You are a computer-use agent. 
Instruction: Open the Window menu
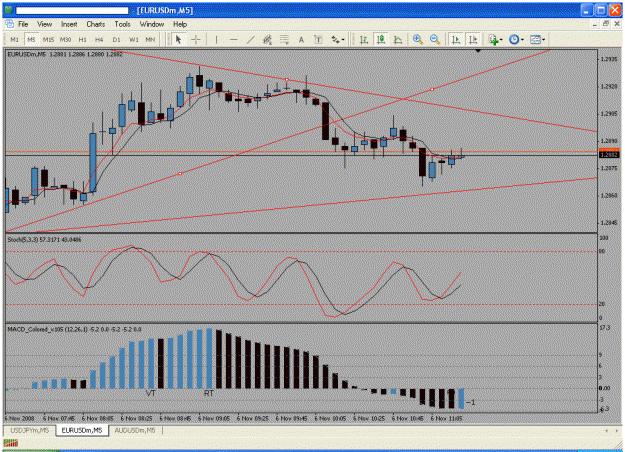tap(151, 24)
